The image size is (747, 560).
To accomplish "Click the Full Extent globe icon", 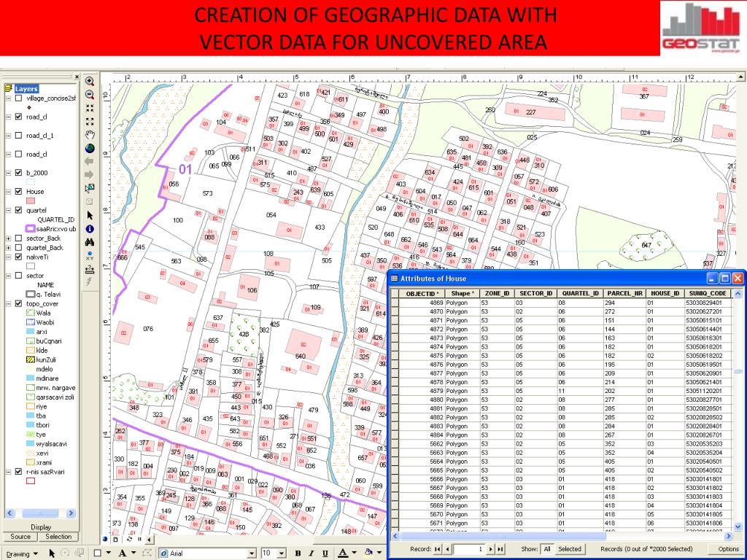I will point(90,148).
